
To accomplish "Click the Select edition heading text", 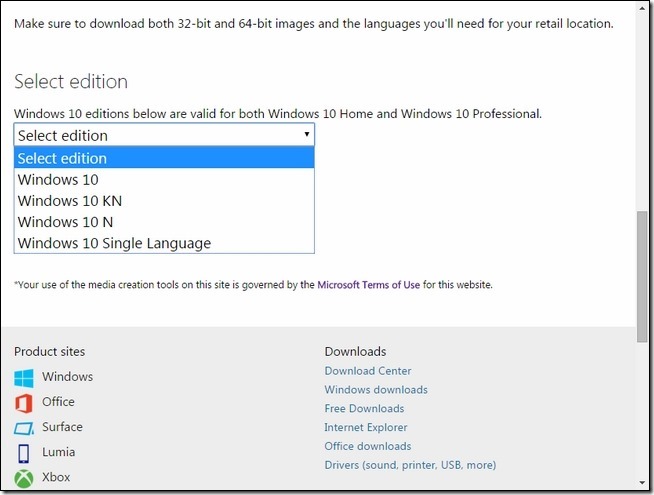I will [71, 81].
